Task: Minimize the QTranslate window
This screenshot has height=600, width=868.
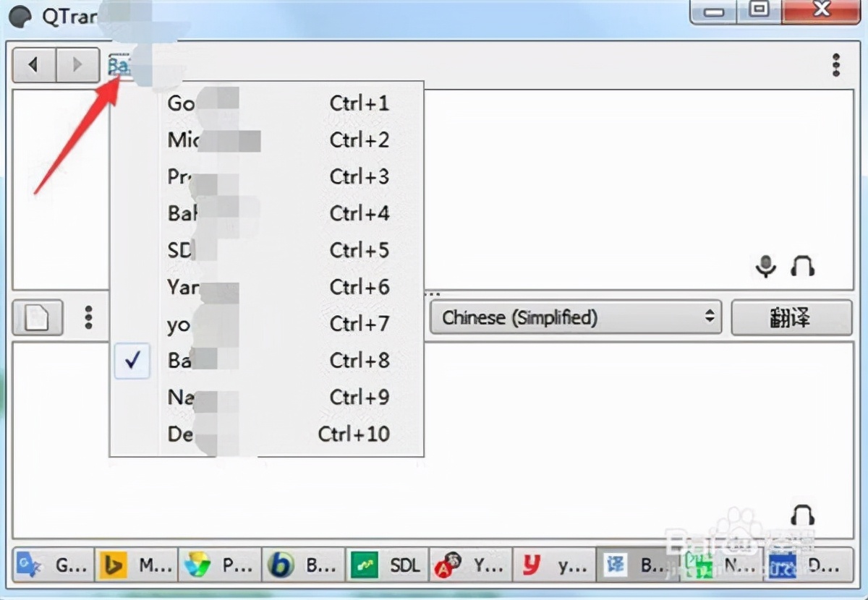Action: (715, 12)
